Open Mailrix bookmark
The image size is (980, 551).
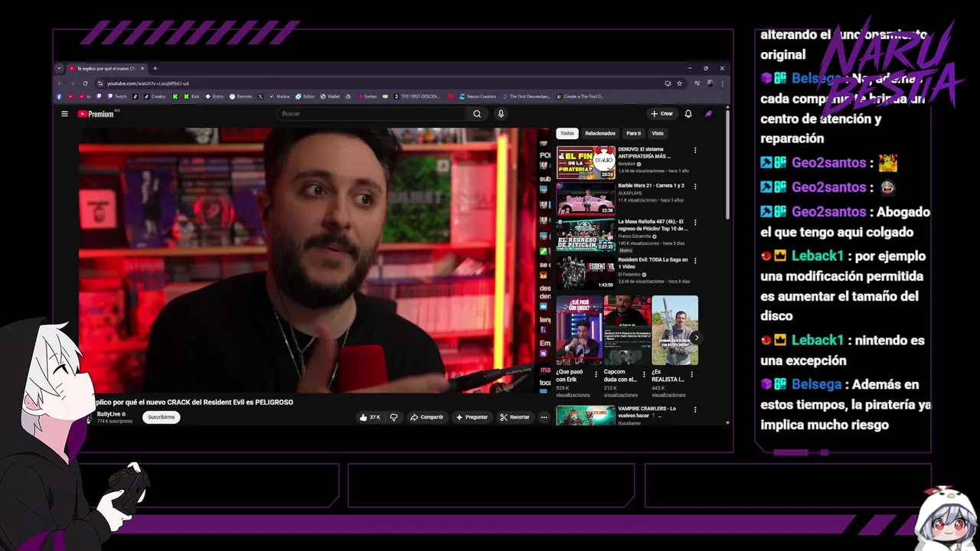[279, 96]
